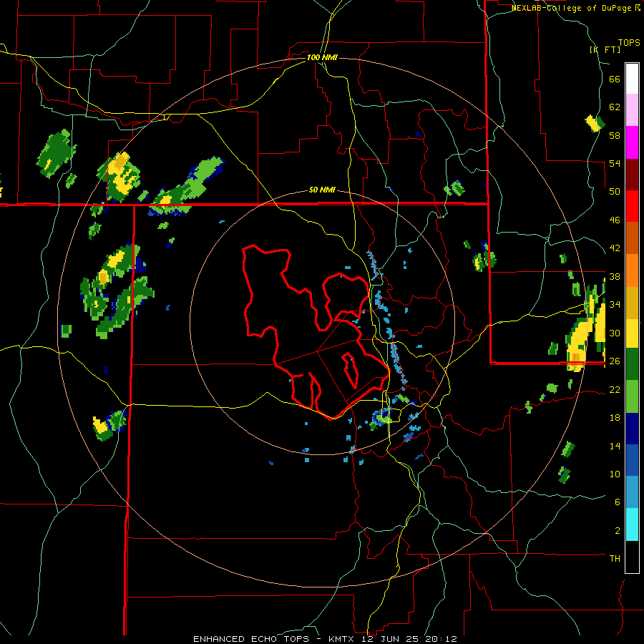Screen dimensions: 644x644
Task: Click the "30" scale label
Action: (615, 333)
